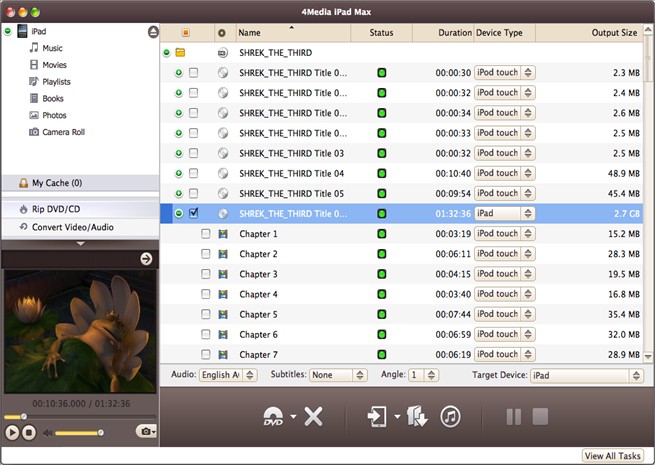Screen dimensions: 655x465
Task: Click the arrow icon above video preview
Action: pos(146,259)
